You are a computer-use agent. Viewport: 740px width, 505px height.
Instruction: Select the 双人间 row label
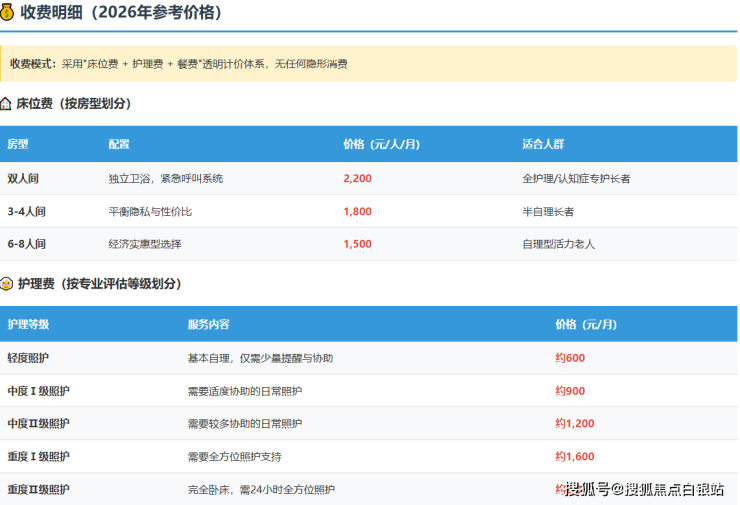[x=23, y=178]
